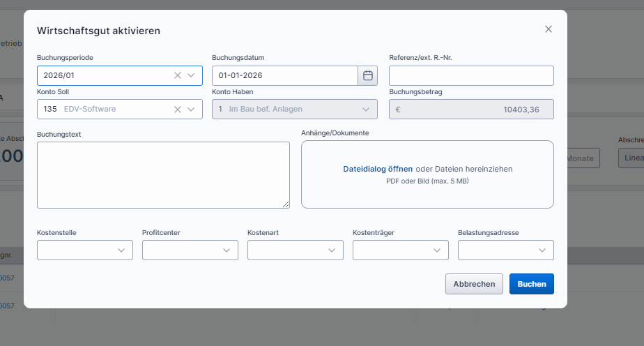Click the Anhänge/Dokumente file drop zone
Screen dimensions: 644x346
click(x=427, y=192)
